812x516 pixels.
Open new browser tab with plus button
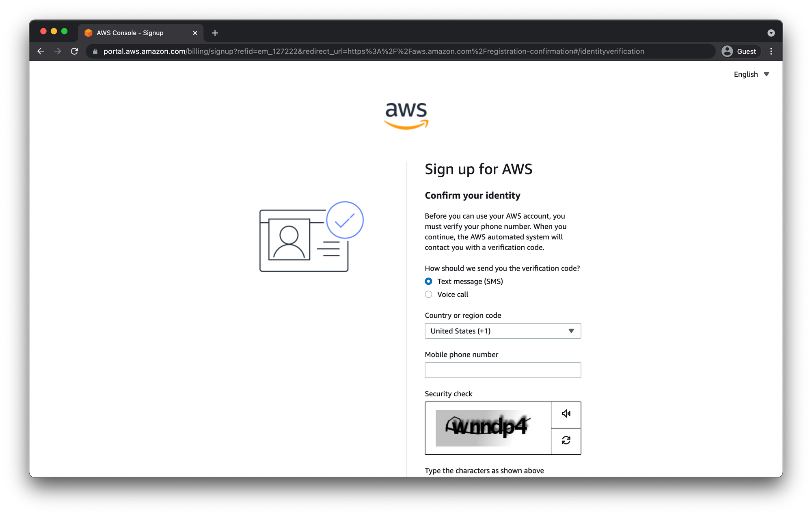(215, 33)
